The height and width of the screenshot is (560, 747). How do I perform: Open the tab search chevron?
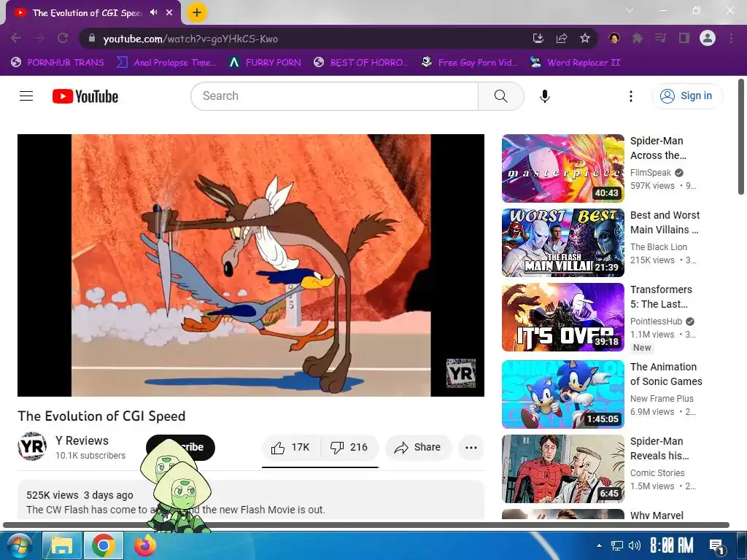(x=630, y=10)
